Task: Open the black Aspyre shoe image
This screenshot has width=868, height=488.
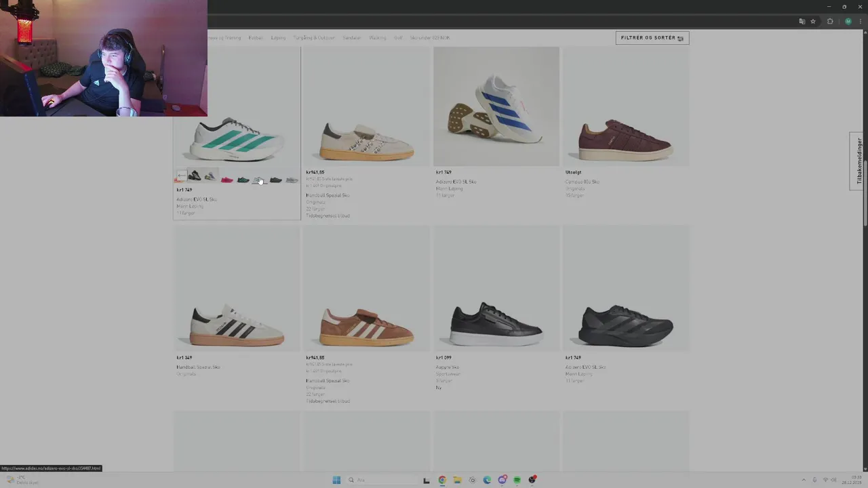Action: (x=496, y=289)
